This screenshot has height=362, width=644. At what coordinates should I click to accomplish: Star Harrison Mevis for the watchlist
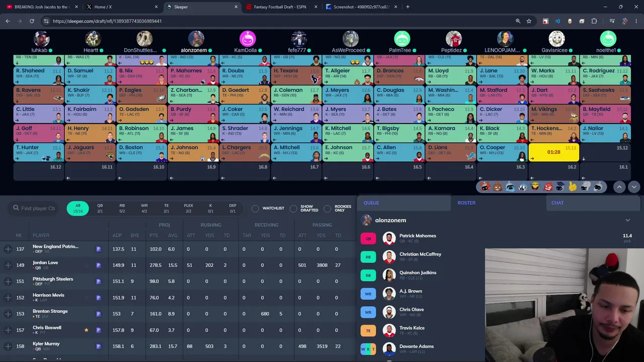pos(86,298)
